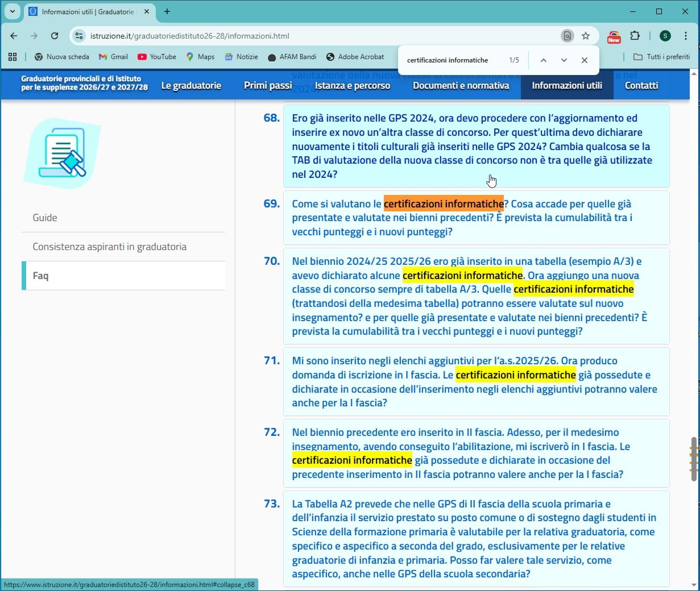Screen dimensions: 700x591
Task: Bookmark this page with the star icon
Action: click(586, 36)
